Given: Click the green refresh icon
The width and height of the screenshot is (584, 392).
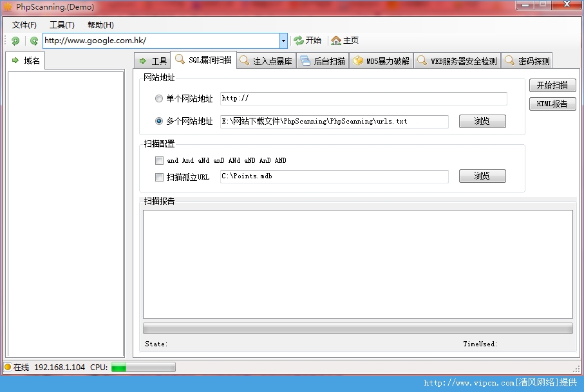Looking at the screenshot, I should [x=34, y=41].
